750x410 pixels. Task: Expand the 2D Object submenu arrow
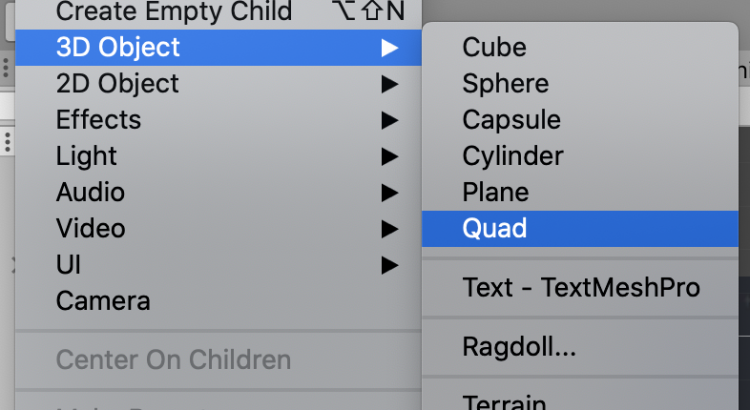click(390, 84)
